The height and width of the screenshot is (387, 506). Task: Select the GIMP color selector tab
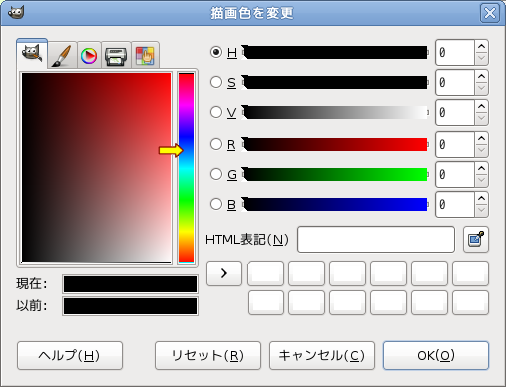coord(32,53)
